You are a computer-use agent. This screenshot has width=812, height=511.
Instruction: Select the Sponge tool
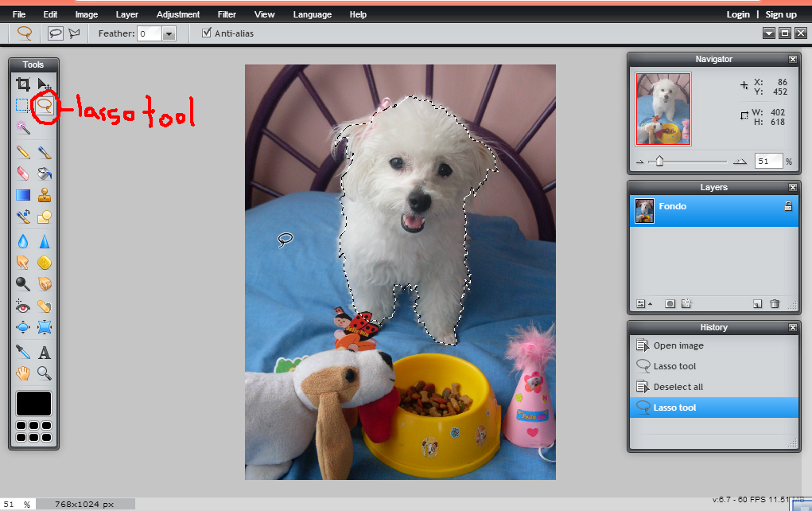tap(45, 263)
